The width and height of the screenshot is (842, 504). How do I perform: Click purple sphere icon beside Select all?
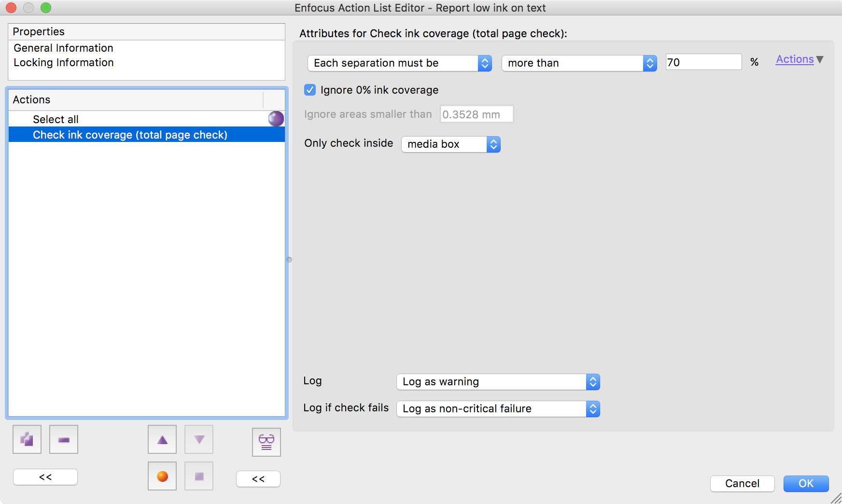coord(276,119)
